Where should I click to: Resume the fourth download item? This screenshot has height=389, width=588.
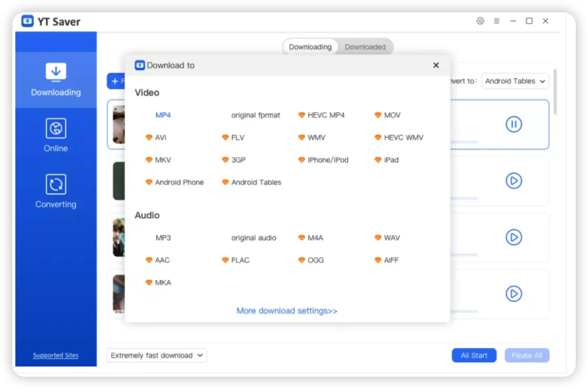[x=513, y=294]
